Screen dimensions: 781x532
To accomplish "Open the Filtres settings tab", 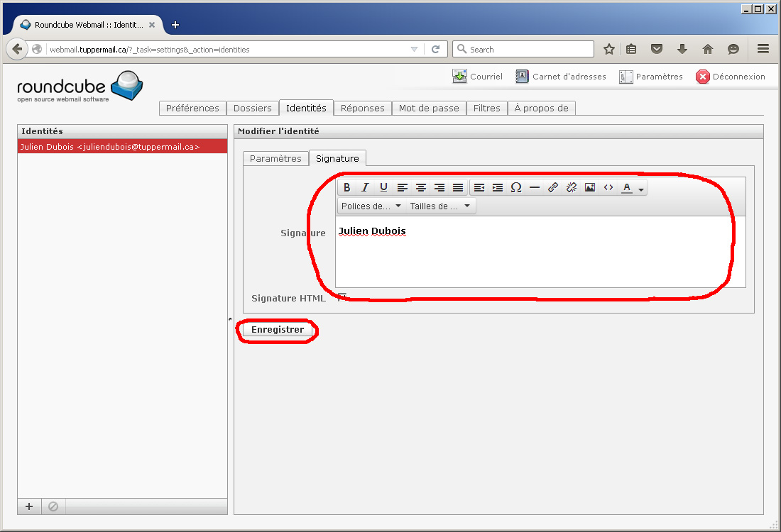I will 487,109.
